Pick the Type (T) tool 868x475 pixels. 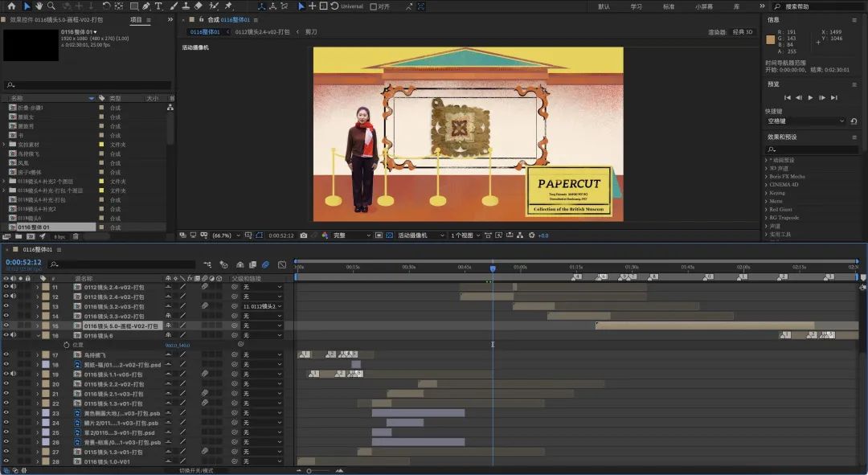pos(158,6)
